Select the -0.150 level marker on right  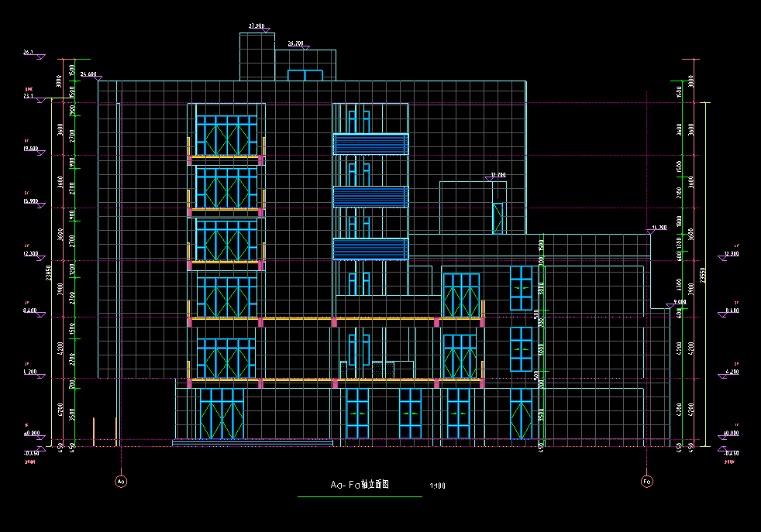729,453
